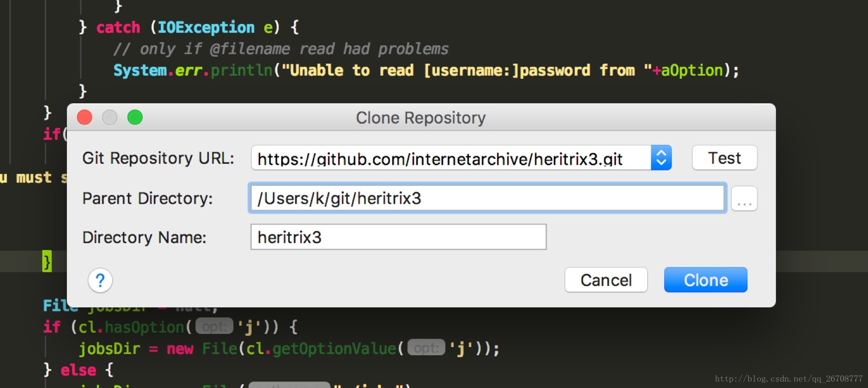Click the 'catch' keyword in the editor

(118, 28)
